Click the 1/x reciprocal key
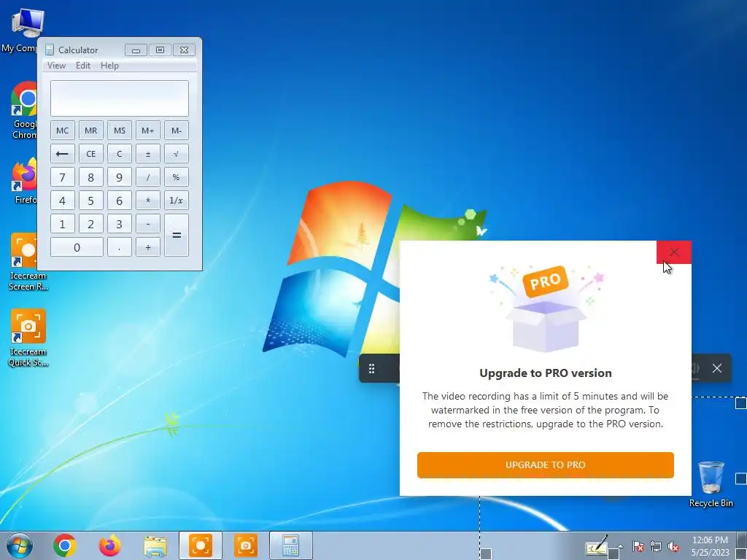This screenshot has width=747, height=560. [177, 201]
